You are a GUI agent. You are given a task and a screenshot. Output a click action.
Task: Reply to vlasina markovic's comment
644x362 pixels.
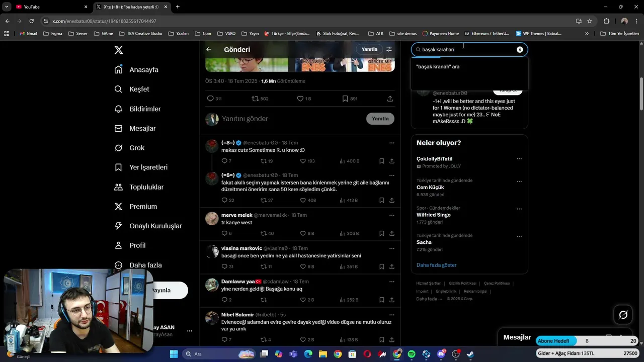tap(224, 266)
